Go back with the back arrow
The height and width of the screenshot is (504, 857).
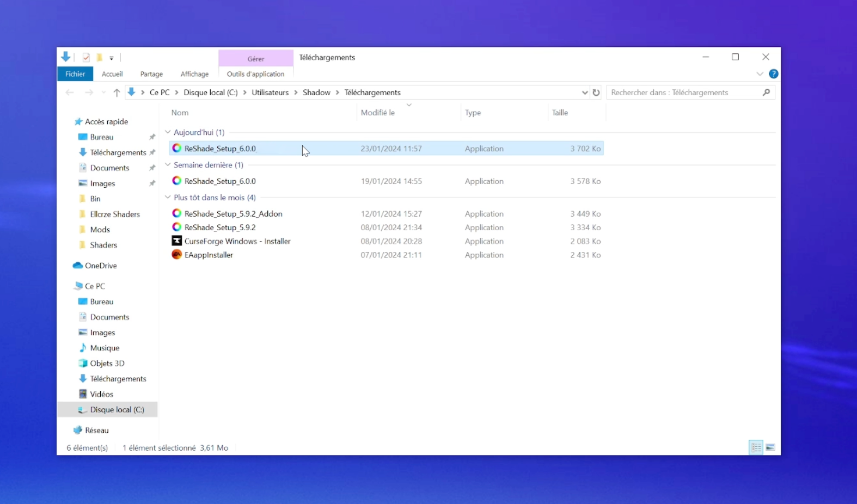(x=70, y=93)
